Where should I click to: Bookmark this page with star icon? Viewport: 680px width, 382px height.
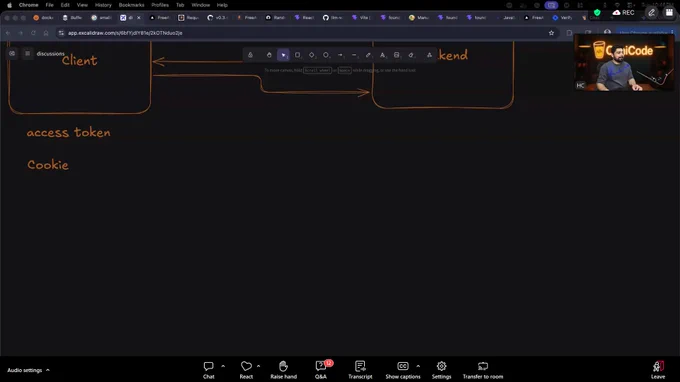pyautogui.click(x=551, y=33)
